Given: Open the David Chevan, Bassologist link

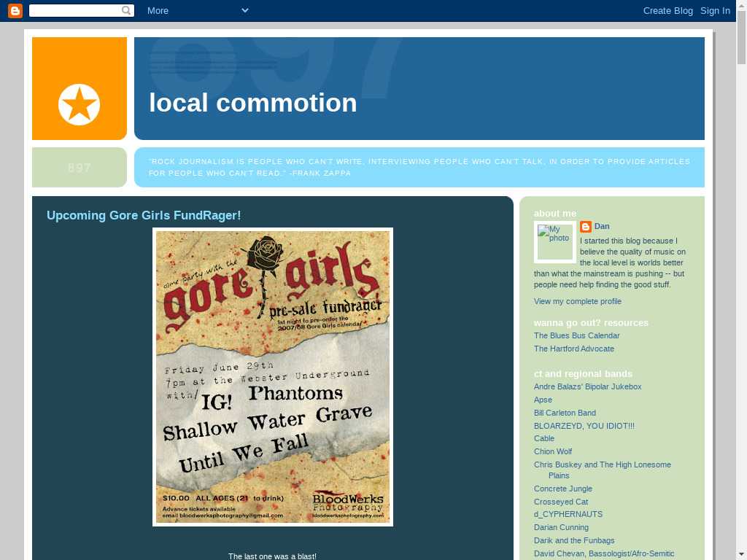Looking at the screenshot, I should pos(603,554).
